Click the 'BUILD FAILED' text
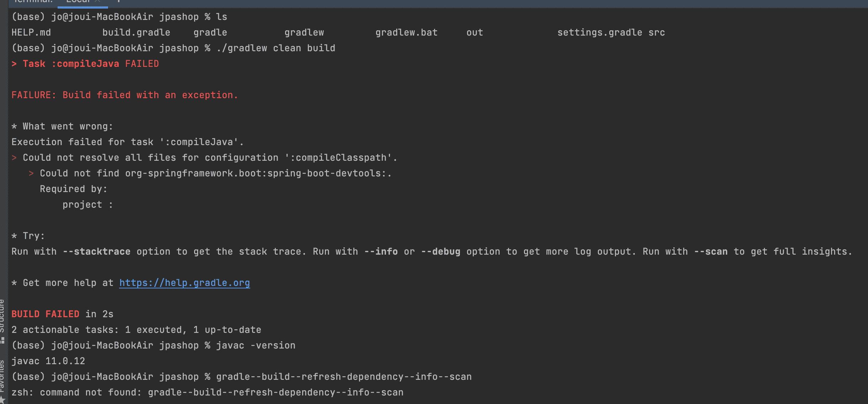 point(45,314)
